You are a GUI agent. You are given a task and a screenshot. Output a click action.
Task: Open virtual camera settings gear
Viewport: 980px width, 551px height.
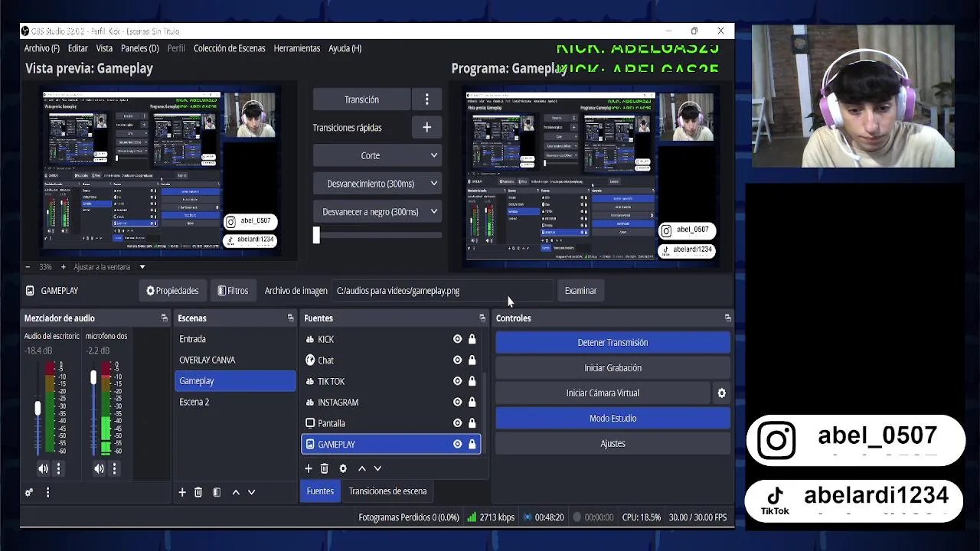721,393
